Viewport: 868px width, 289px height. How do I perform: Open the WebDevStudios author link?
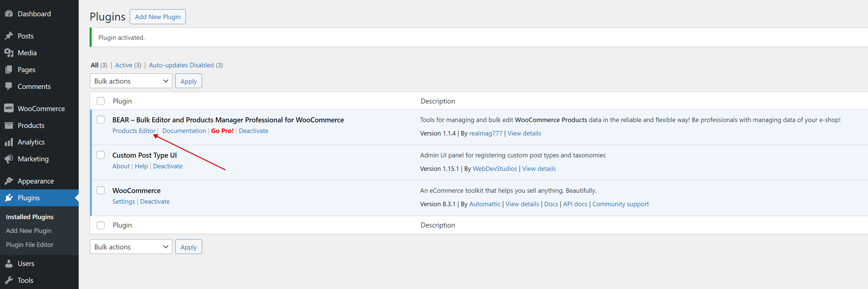(x=495, y=169)
